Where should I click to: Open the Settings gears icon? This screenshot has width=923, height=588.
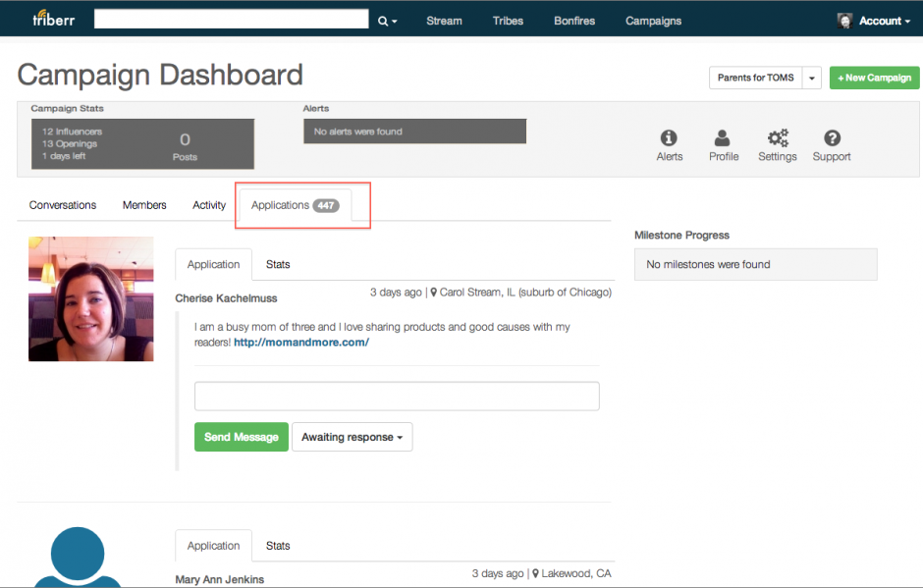(x=778, y=137)
